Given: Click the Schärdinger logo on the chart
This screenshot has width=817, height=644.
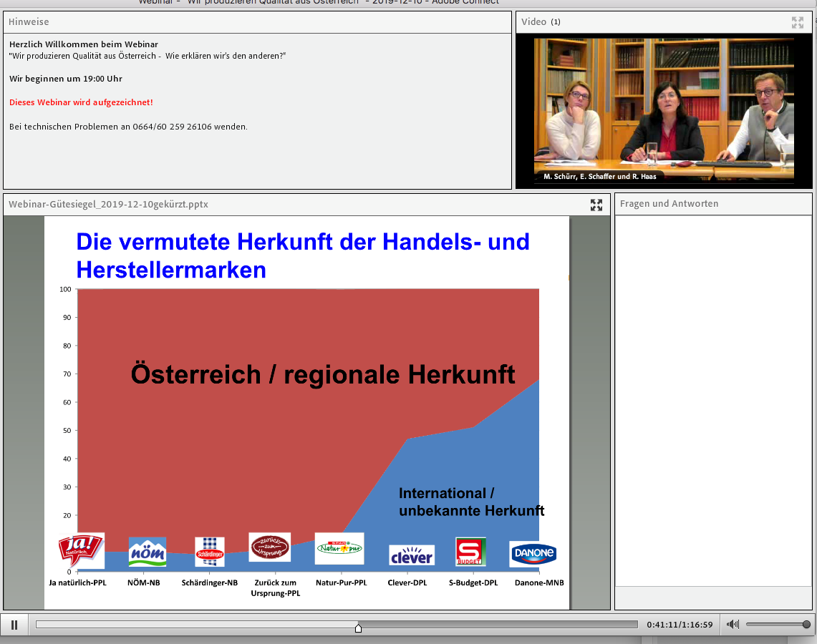Looking at the screenshot, I should point(210,552).
